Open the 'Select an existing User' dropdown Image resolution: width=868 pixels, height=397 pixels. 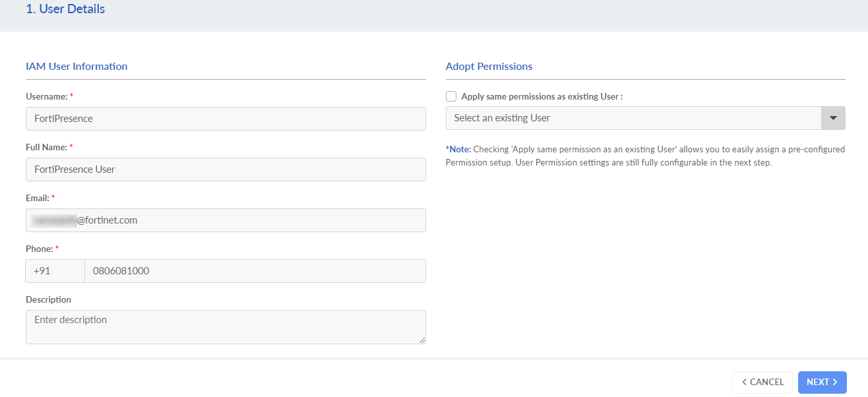[633, 118]
